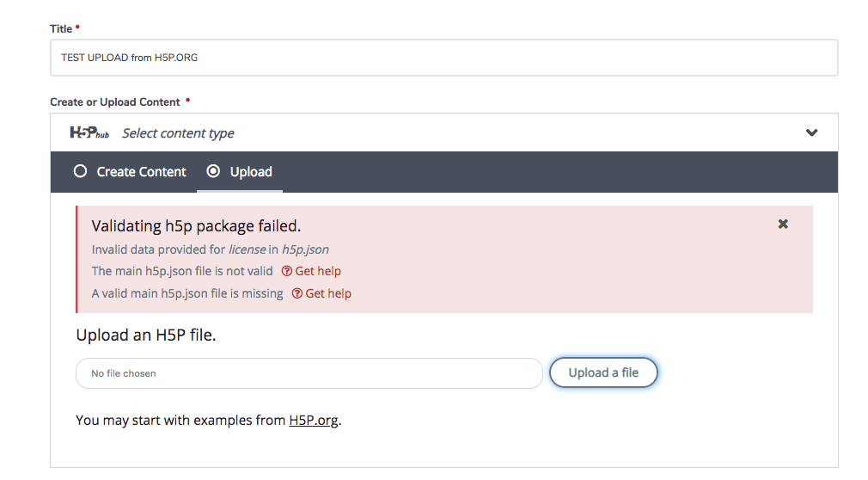Click the help icon beside 'file is missing'
The height and width of the screenshot is (480, 868).
click(x=297, y=293)
